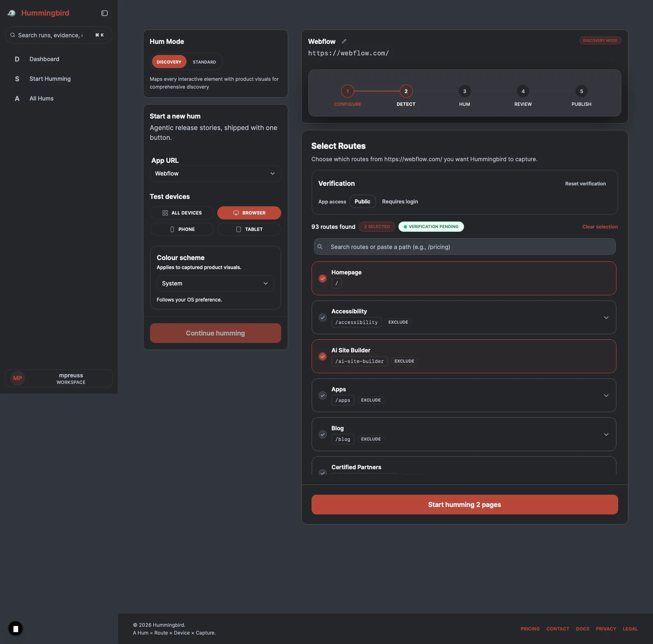This screenshot has width=653, height=644.
Task: Select Browser test device
Action: click(x=249, y=213)
